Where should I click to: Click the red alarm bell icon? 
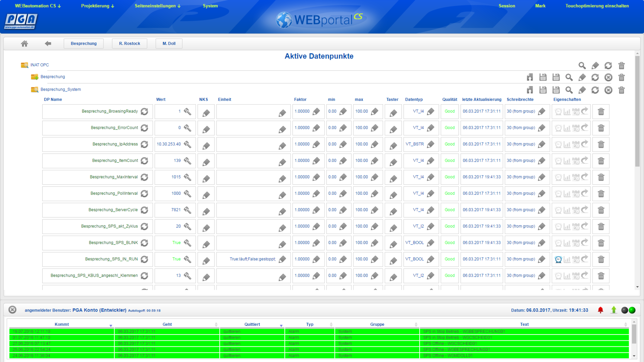(600, 310)
